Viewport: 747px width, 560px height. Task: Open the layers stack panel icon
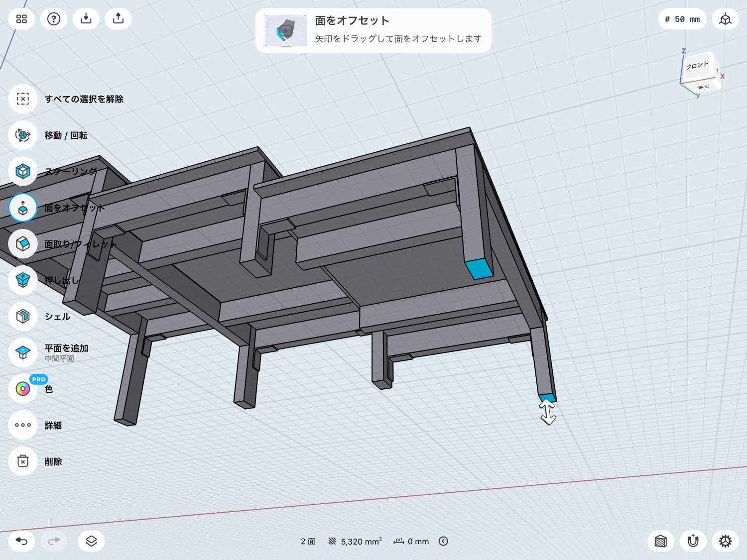pos(91,541)
